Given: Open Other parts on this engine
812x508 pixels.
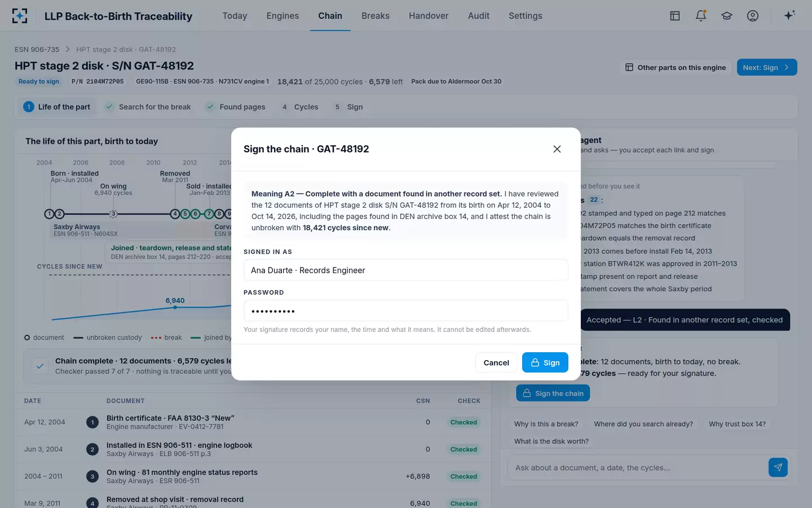Looking at the screenshot, I should [x=676, y=67].
